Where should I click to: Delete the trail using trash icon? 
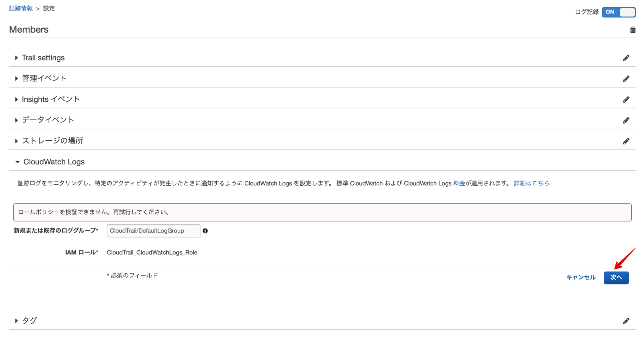pyautogui.click(x=633, y=30)
